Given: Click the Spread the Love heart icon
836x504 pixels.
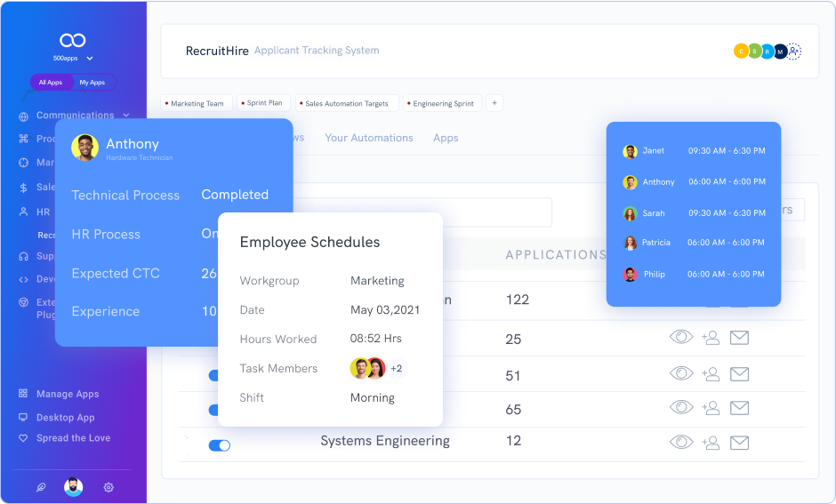Looking at the screenshot, I should click(23, 438).
